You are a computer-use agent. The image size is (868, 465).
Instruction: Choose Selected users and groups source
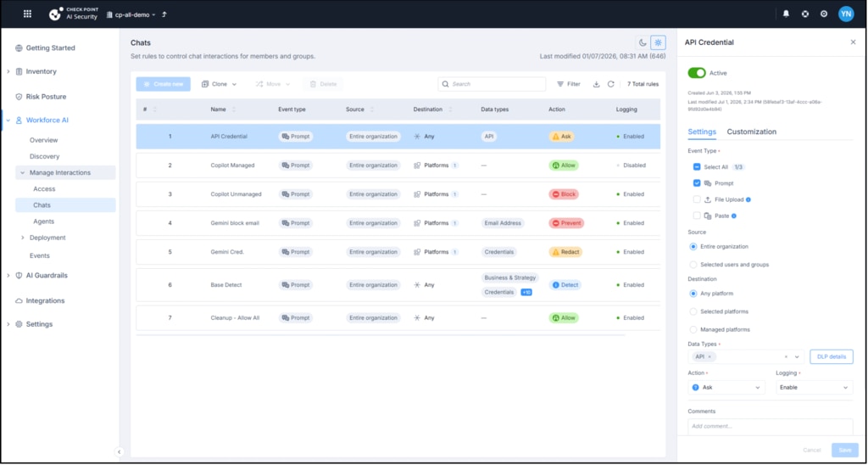click(x=693, y=265)
